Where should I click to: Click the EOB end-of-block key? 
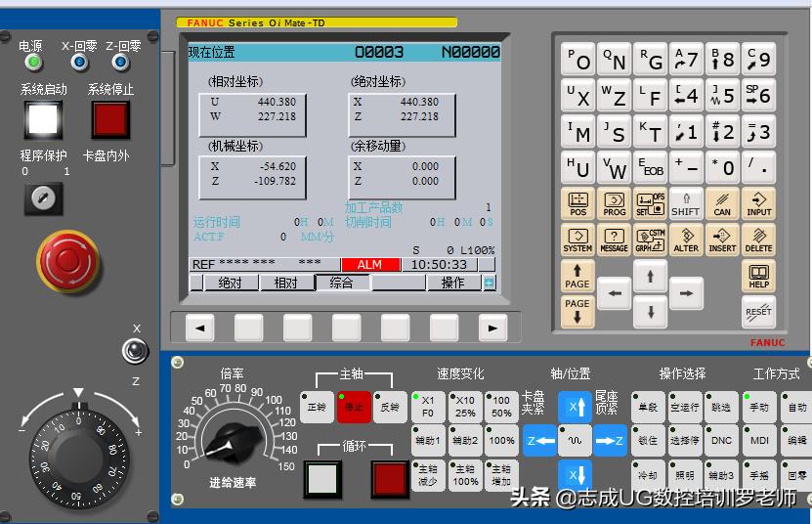pos(650,167)
